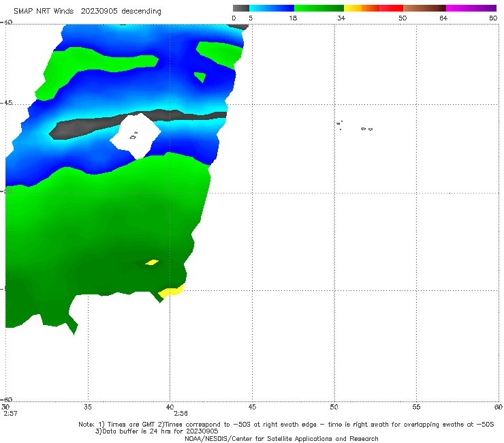504x443 pixels.
Task: Click the longitude axis label '60'
Action: [499, 407]
